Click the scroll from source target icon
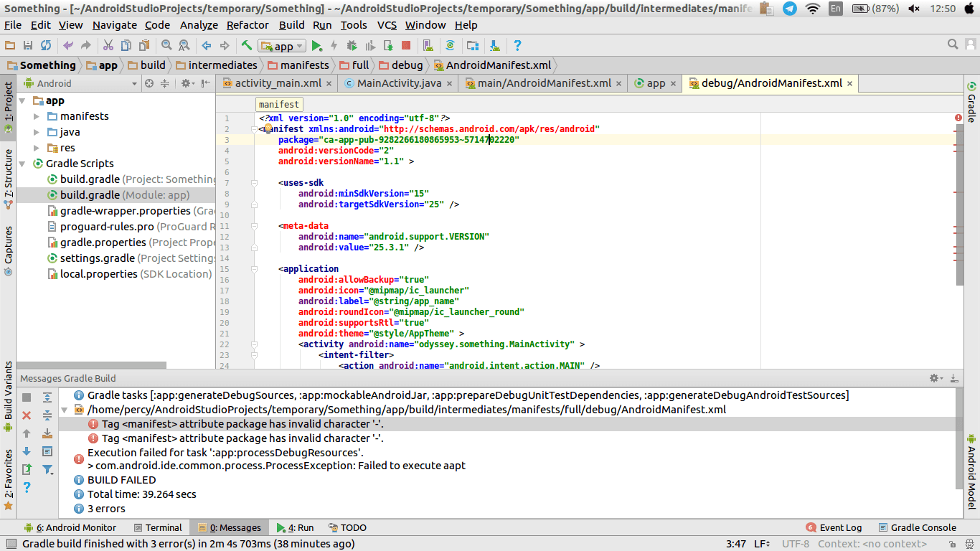The height and width of the screenshot is (551, 980). click(x=149, y=83)
